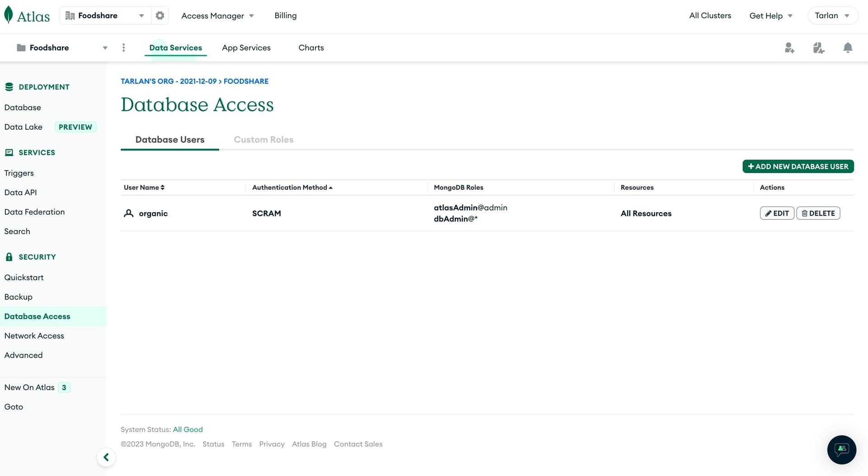Click the alerts bell icon
Image resolution: width=868 pixels, height=476 pixels.
tap(848, 48)
